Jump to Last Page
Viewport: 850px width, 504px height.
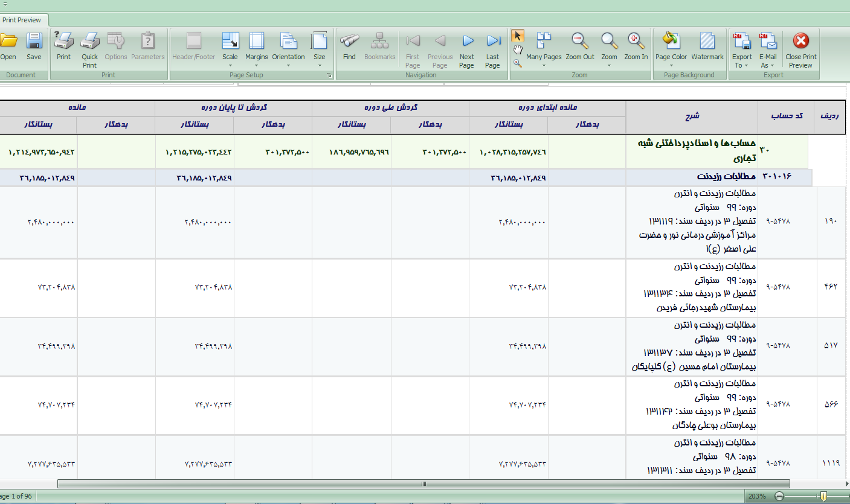coord(493,49)
